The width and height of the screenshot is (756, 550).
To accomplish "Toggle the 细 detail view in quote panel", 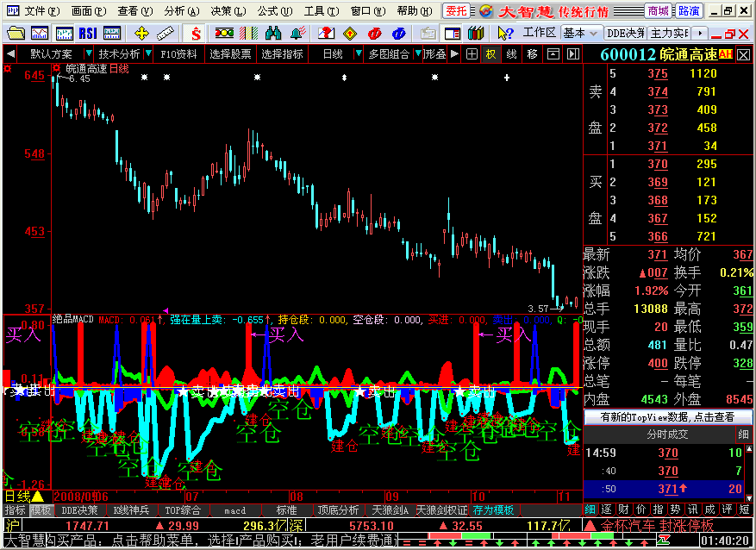I will click(590, 509).
